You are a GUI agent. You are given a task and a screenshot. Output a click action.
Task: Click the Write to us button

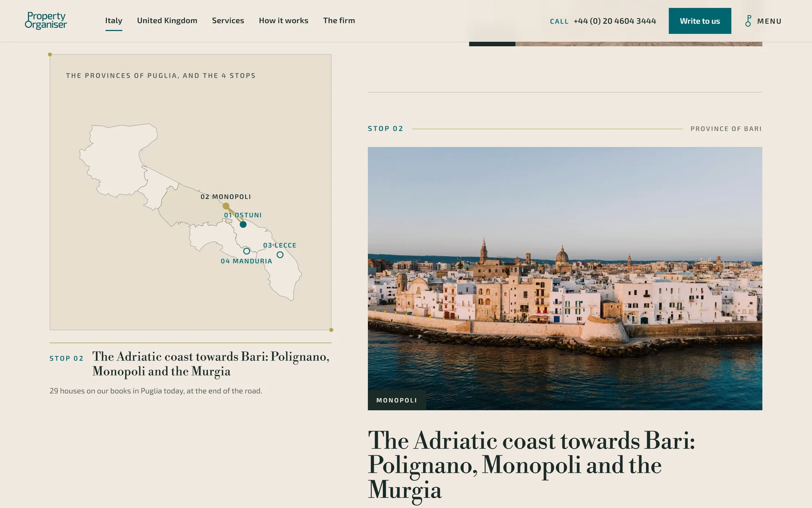click(700, 21)
